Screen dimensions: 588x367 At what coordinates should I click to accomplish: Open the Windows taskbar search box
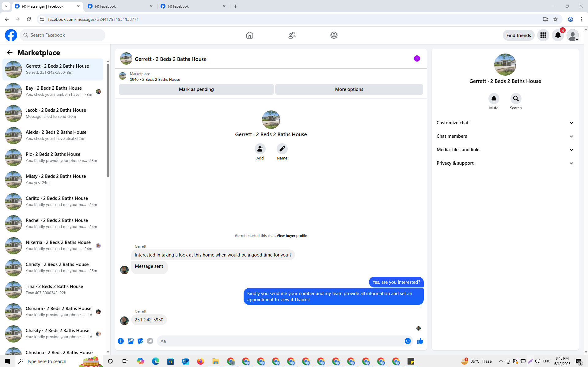point(59,361)
